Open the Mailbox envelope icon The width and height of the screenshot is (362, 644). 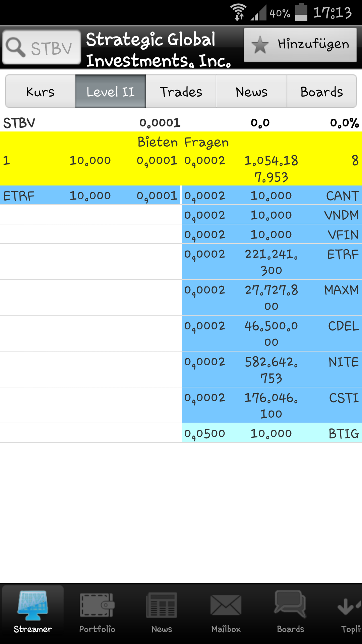point(226,605)
